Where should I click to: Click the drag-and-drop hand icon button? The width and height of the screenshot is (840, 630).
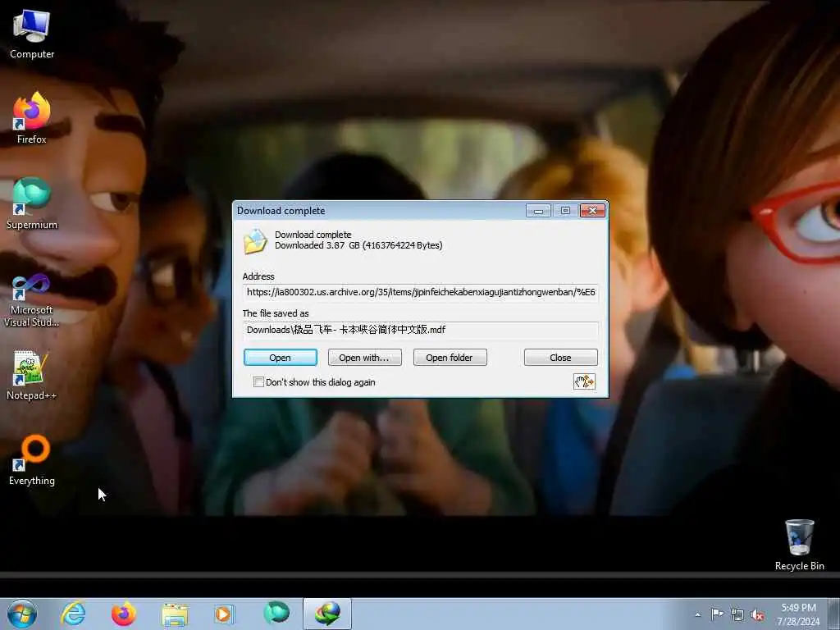(x=584, y=382)
